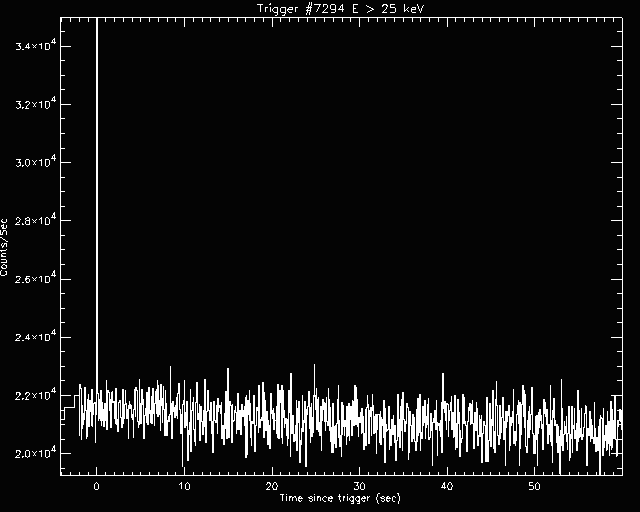Click the y-axis value 2.6×10^4

click(x=35, y=279)
